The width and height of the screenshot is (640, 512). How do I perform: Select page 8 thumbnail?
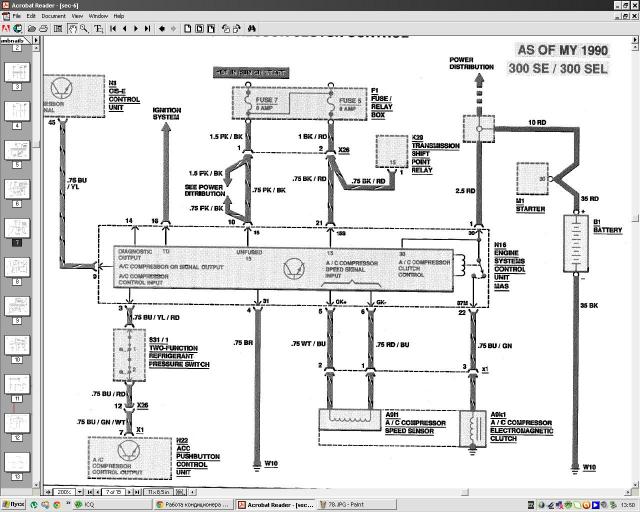(x=17, y=267)
